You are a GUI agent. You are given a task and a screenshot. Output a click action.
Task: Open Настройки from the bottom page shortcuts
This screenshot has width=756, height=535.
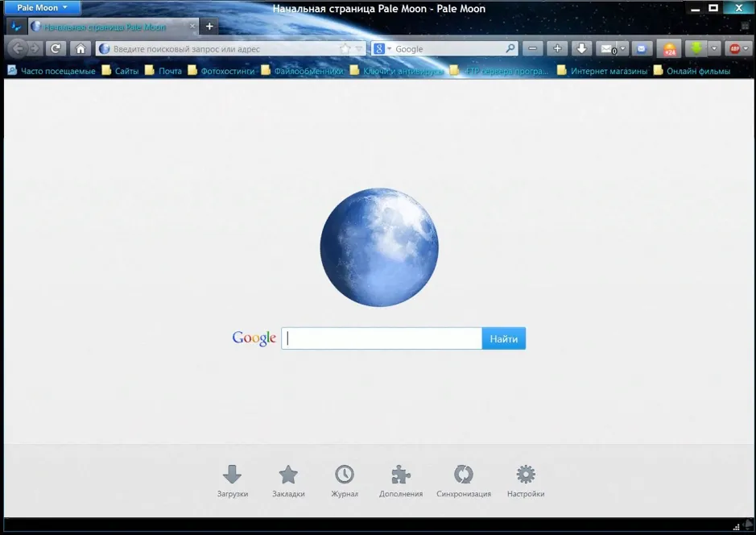(526, 482)
